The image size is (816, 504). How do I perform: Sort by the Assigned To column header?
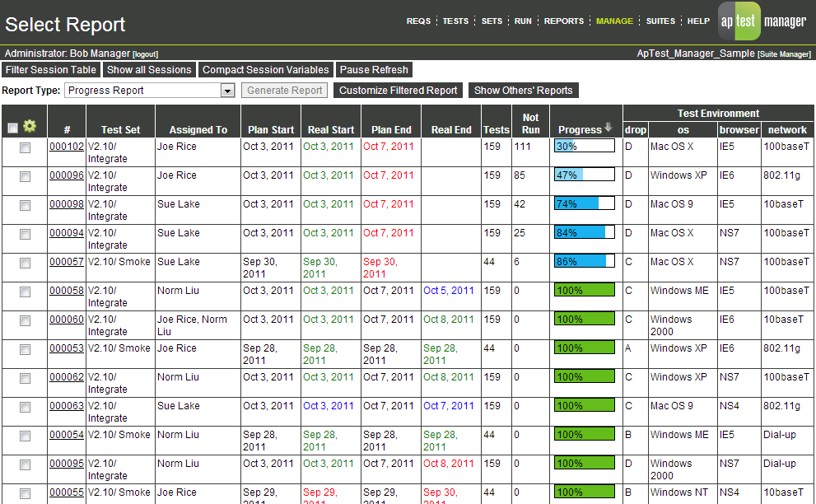coord(198,130)
